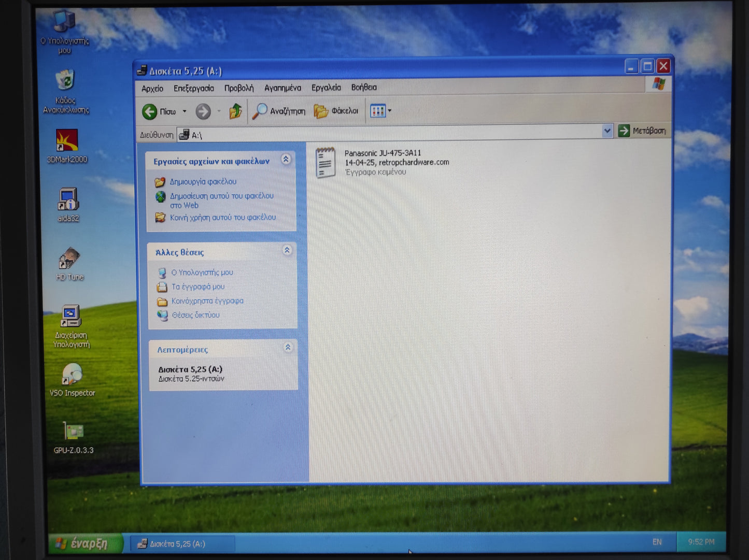749x560 pixels.
Task: Go up one folder level icon
Action: [235, 111]
